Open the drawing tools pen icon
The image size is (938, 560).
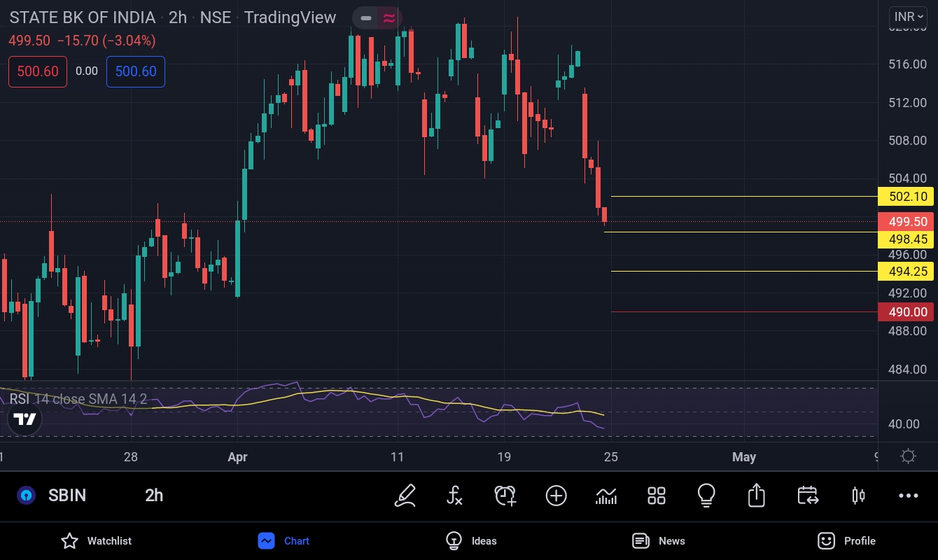pyautogui.click(x=405, y=496)
